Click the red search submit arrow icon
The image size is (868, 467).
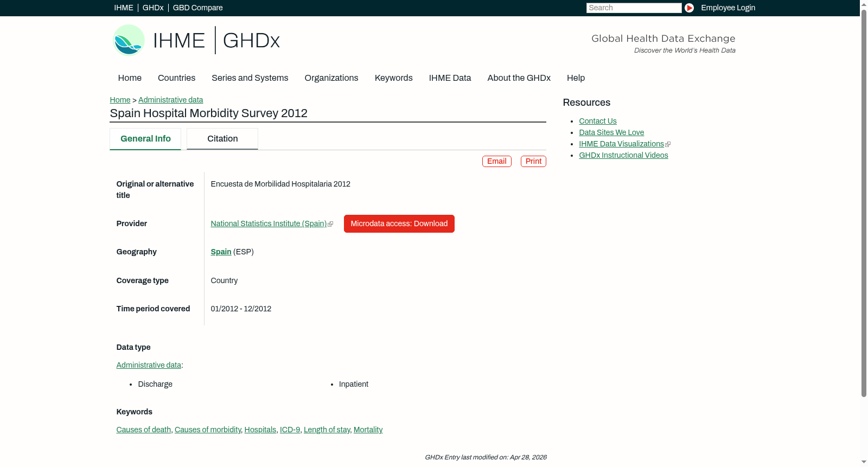pyautogui.click(x=689, y=8)
